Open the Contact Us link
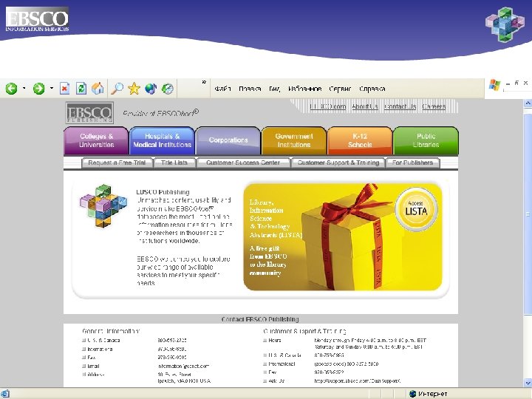This screenshot has height=399, width=532. (x=400, y=106)
